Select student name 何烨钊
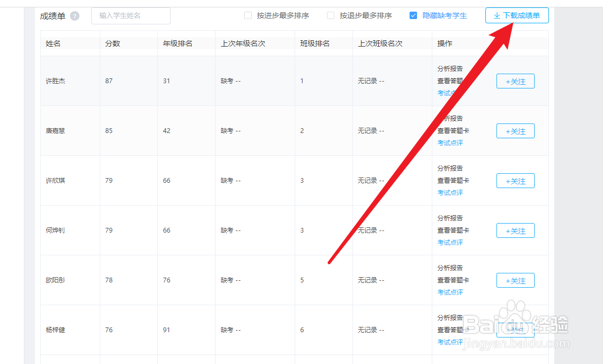The image size is (603, 364). pyautogui.click(x=56, y=230)
